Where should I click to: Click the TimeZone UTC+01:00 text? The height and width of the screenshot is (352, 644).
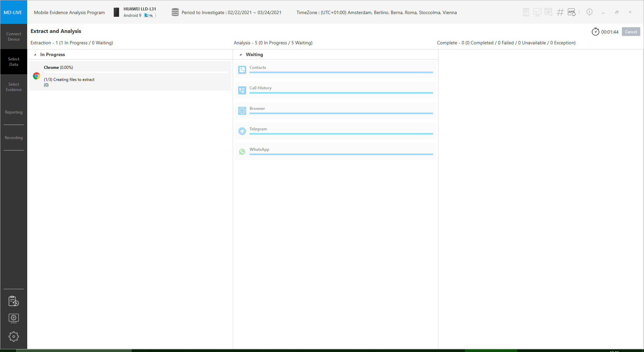click(x=377, y=12)
